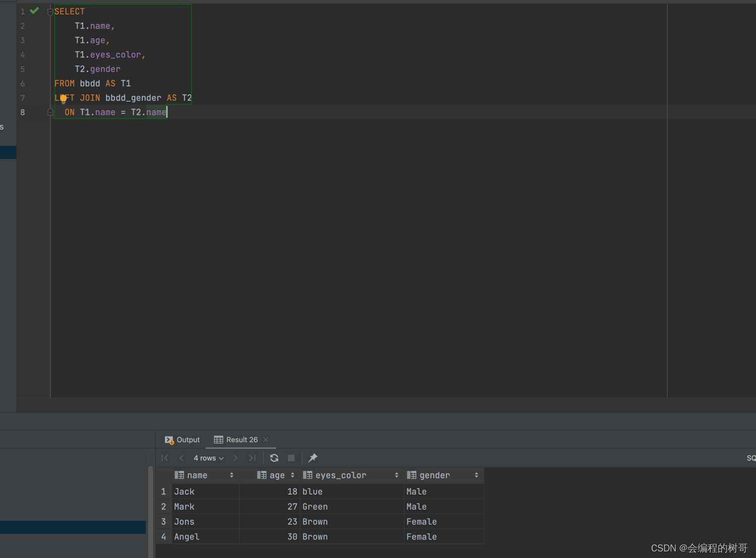Click the SELECT keyword in the editor
Screen dimensions: 756x558
[70, 12]
